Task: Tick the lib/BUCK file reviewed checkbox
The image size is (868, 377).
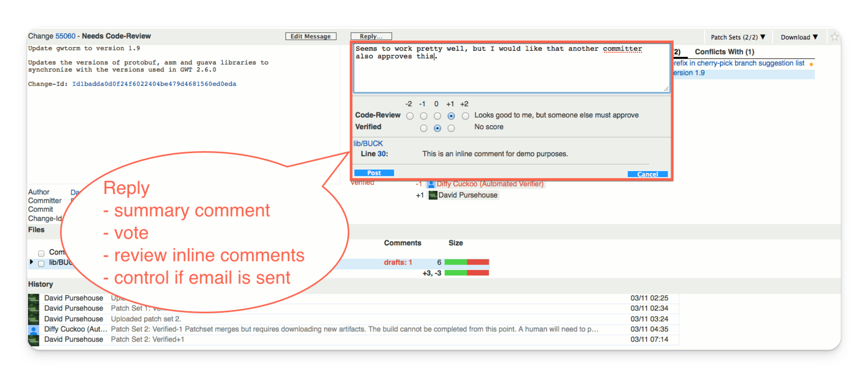Action: pyautogui.click(x=41, y=263)
